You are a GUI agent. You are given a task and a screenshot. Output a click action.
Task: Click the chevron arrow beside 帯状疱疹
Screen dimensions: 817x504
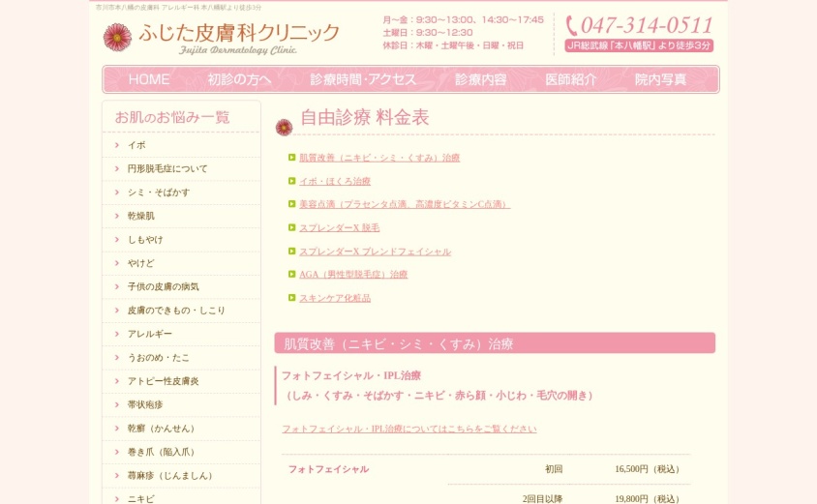click(117, 404)
